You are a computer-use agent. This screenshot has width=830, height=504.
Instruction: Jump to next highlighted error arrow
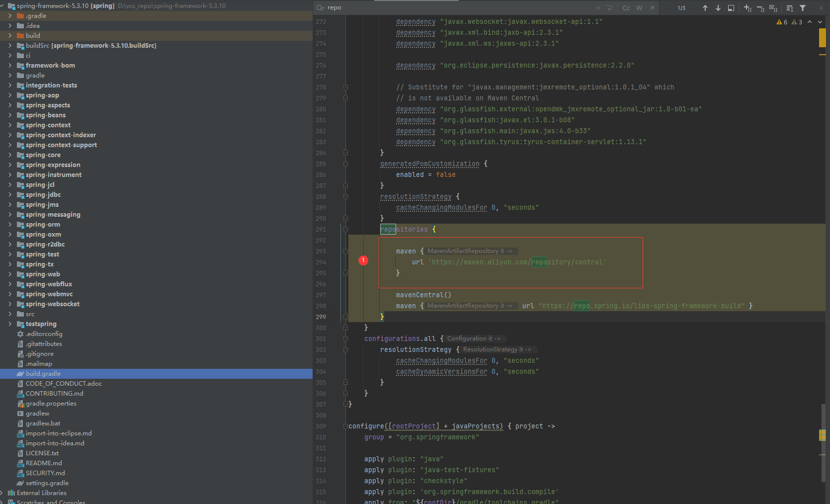pyautogui.click(x=820, y=22)
